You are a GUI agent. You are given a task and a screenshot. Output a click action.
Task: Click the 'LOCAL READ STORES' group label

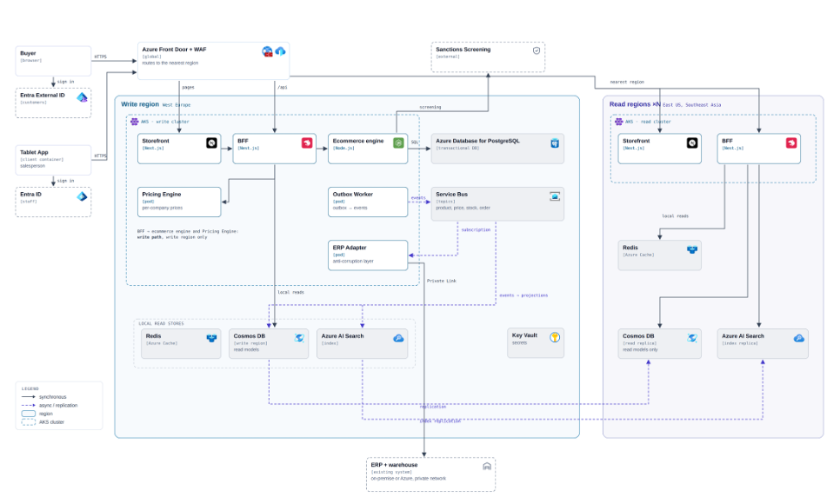(x=161, y=323)
